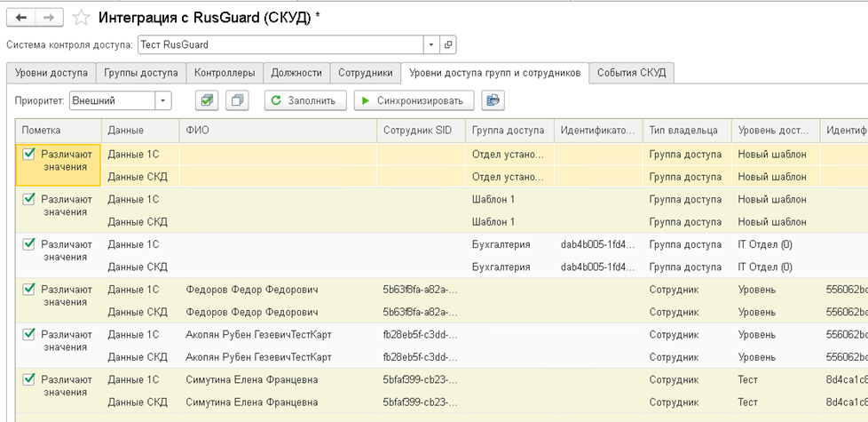Expand the Система контроля доступа dropdown
Viewport: 868px width, 422px height.
tap(431, 44)
